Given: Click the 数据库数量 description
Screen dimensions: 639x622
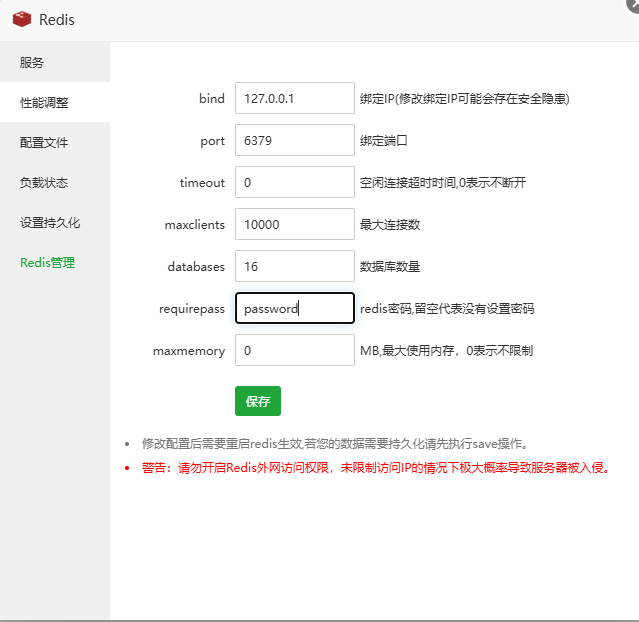Looking at the screenshot, I should 390,267.
